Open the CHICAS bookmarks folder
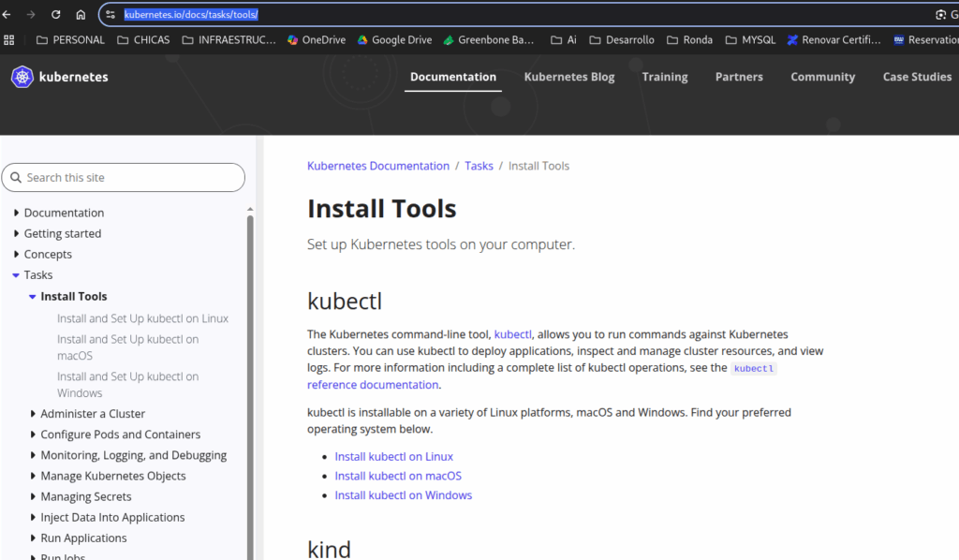 coord(143,39)
